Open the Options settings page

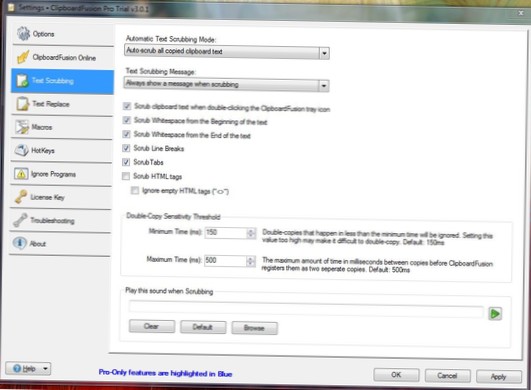point(63,34)
